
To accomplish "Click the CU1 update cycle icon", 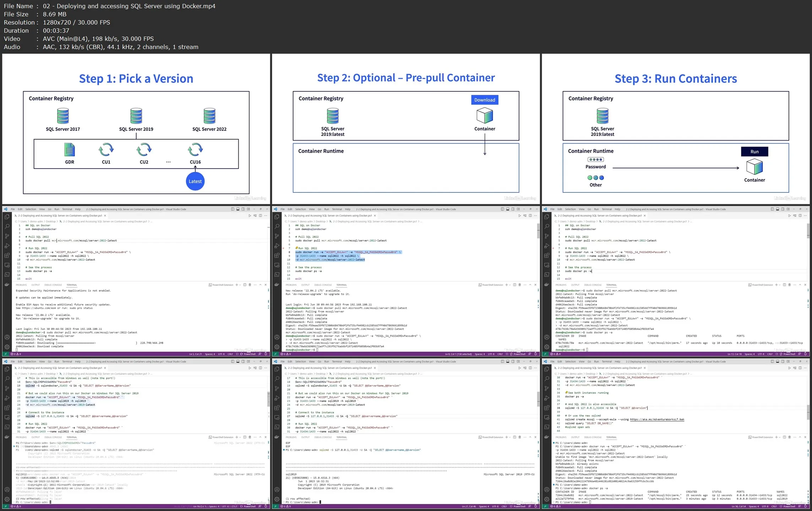I will coord(106,150).
